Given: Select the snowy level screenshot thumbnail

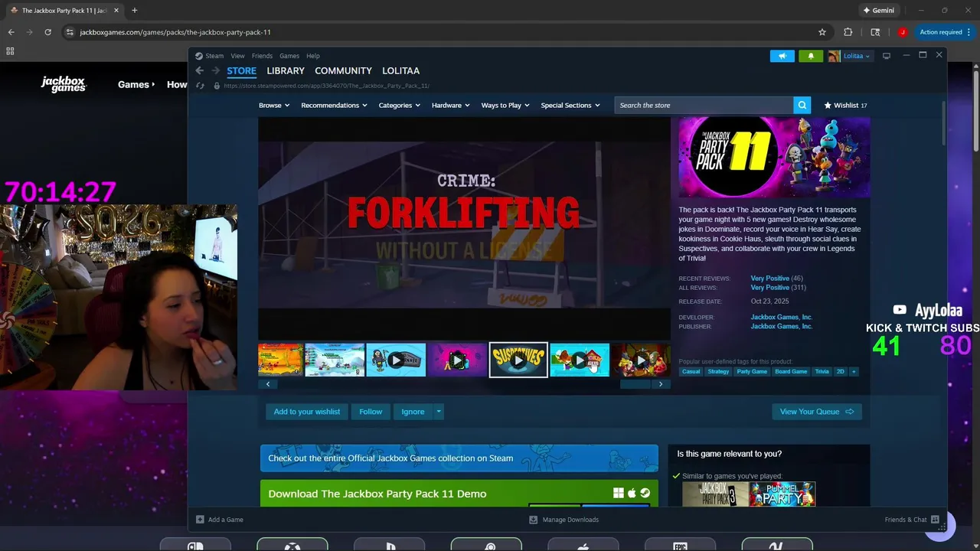Looking at the screenshot, I should click(335, 360).
